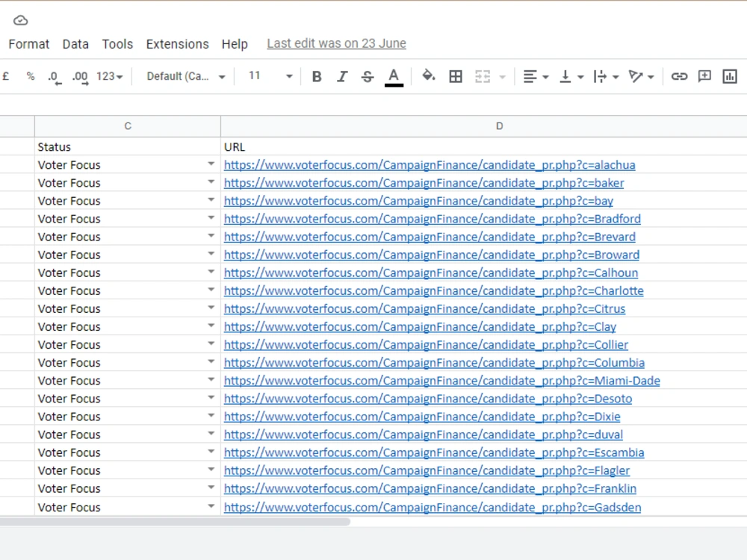Open the Gadsden voterfocus link
The width and height of the screenshot is (747, 560).
coord(432,507)
